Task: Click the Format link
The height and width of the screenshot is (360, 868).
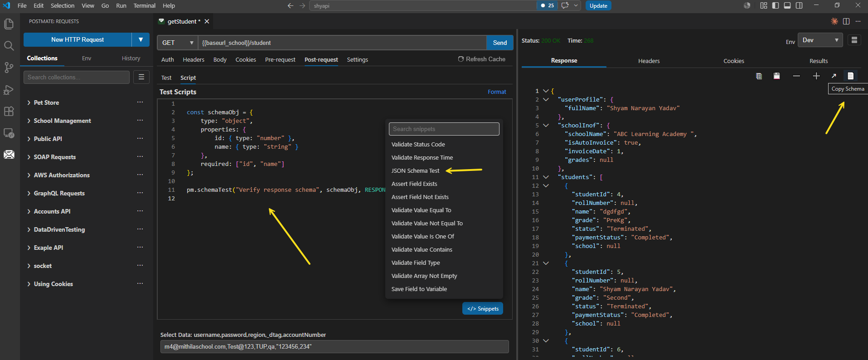Action: pyautogui.click(x=497, y=92)
